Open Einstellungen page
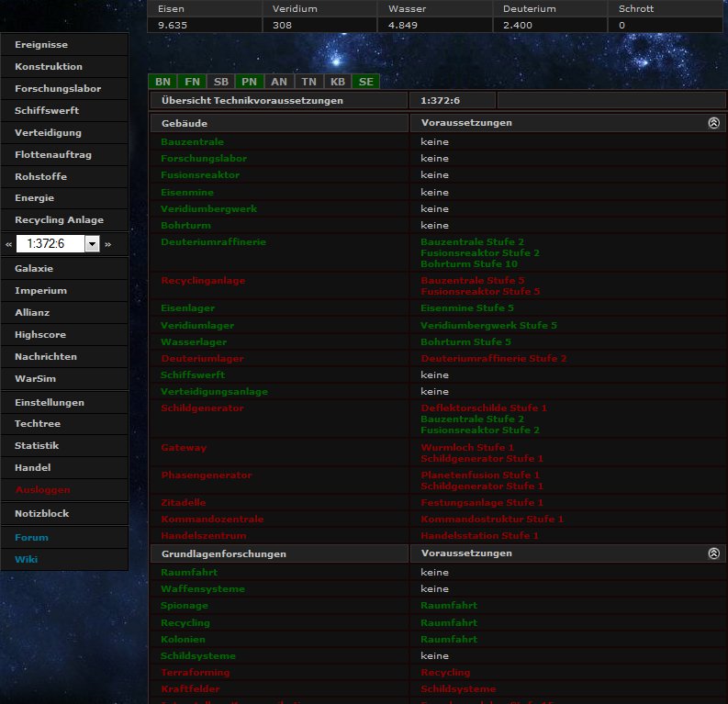 click(64, 402)
